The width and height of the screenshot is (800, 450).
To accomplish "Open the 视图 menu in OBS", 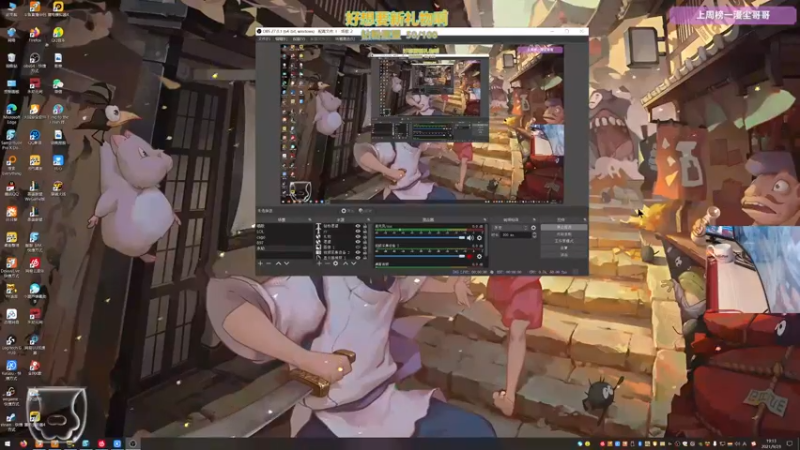I will coord(299,39).
